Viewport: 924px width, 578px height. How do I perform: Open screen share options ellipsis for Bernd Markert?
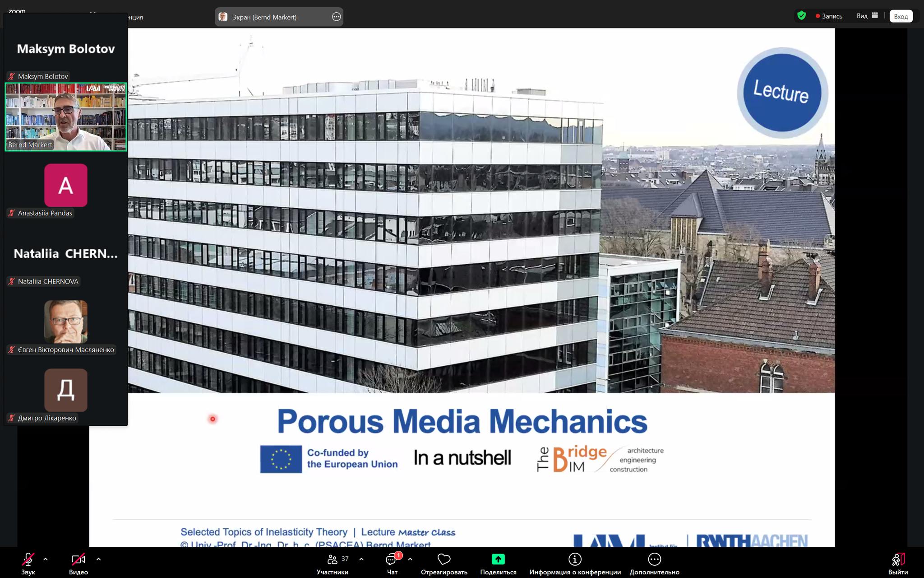click(336, 17)
